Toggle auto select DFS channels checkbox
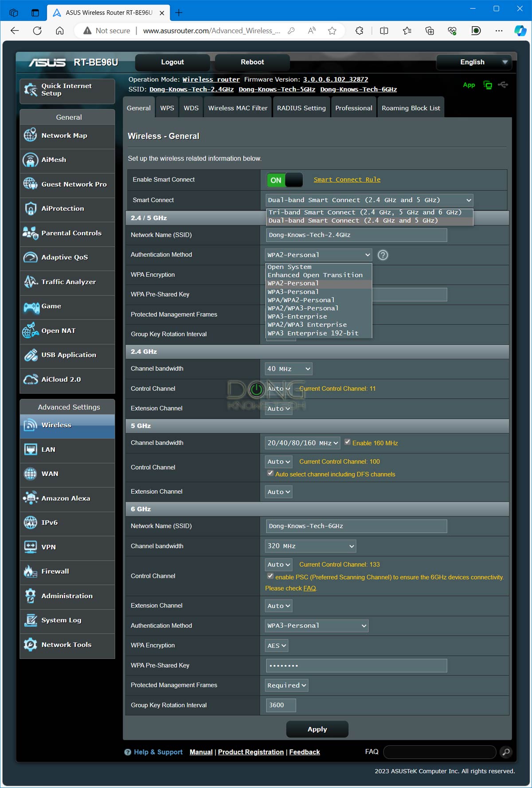Image resolution: width=532 pixels, height=788 pixels. tap(270, 473)
